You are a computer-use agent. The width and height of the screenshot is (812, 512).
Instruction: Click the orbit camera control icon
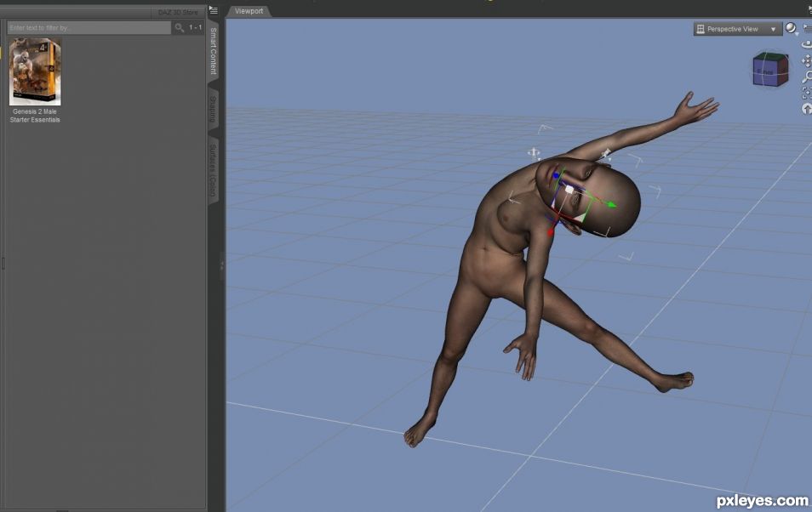807,45
